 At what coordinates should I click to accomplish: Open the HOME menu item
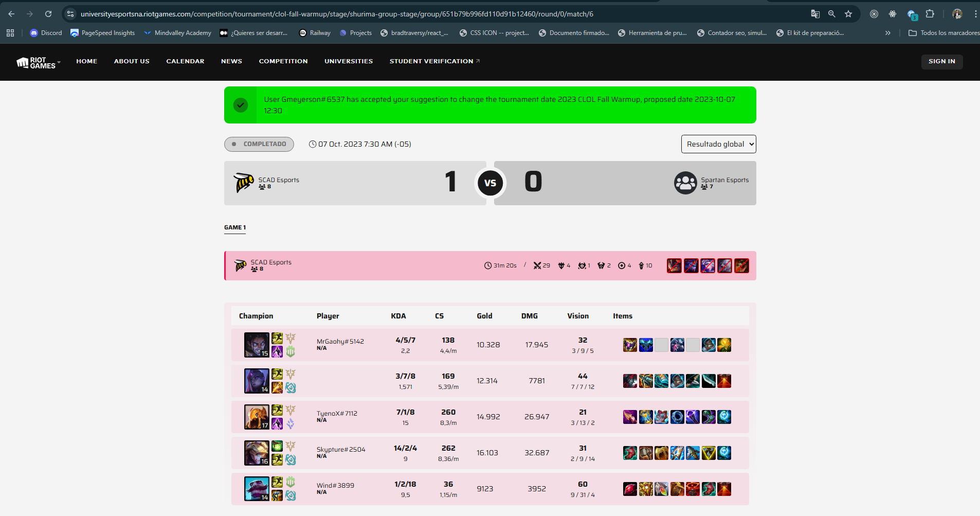87,61
